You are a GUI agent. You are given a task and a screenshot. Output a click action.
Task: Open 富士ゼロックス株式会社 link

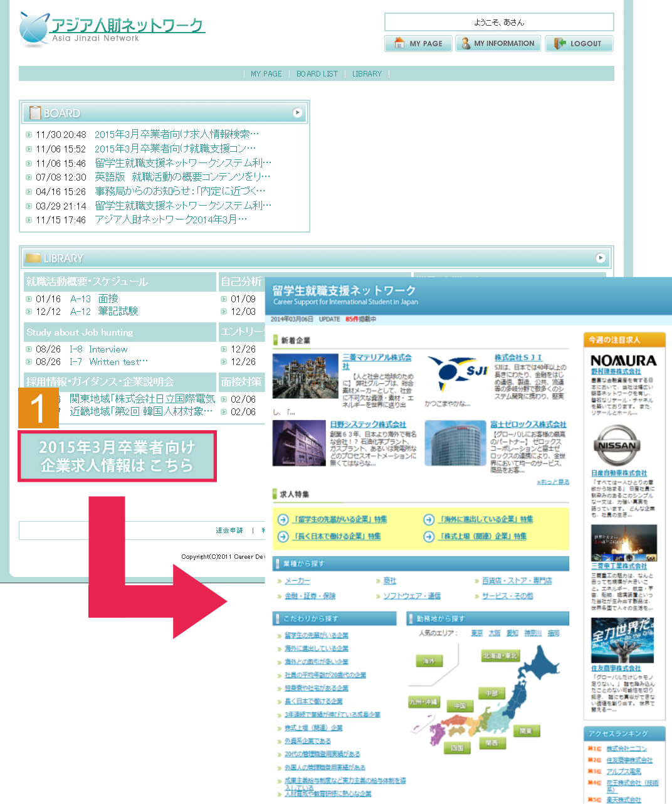528,425
